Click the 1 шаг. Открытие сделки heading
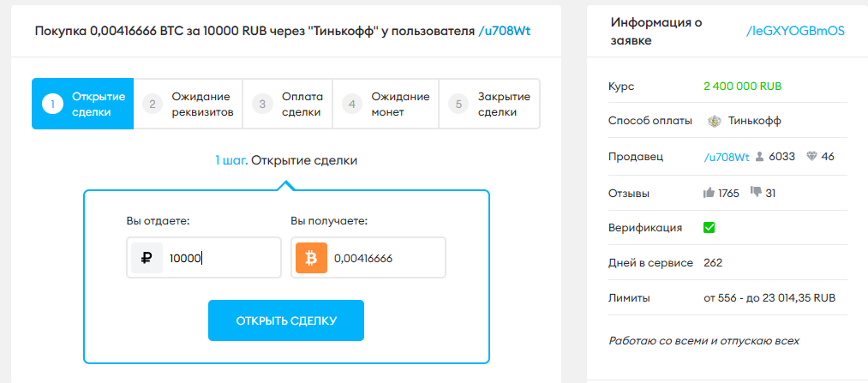The image size is (868, 383). [x=286, y=160]
